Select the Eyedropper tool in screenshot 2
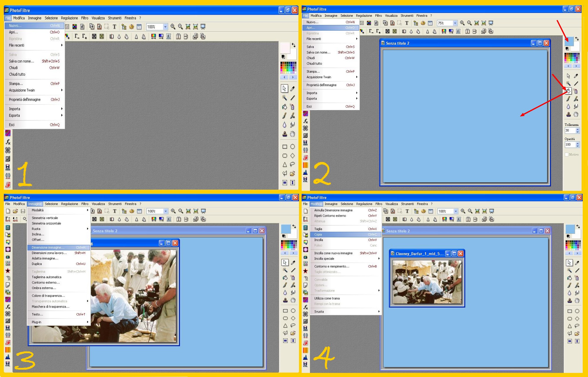This screenshot has width=588, height=377. point(576,76)
